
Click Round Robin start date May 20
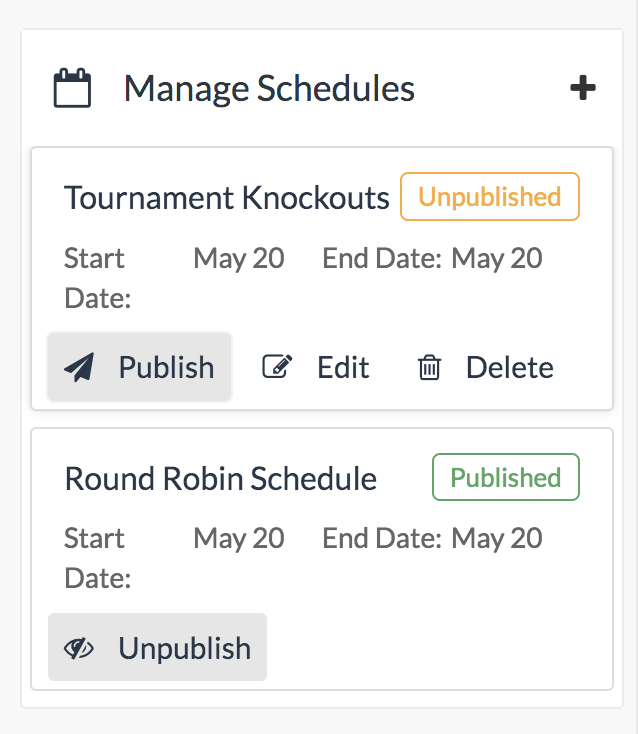point(238,539)
